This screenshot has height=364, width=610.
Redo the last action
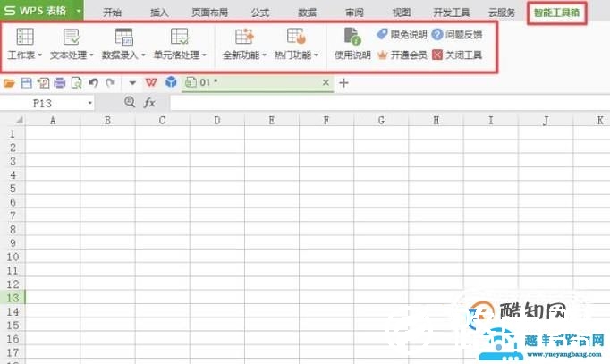[111, 83]
